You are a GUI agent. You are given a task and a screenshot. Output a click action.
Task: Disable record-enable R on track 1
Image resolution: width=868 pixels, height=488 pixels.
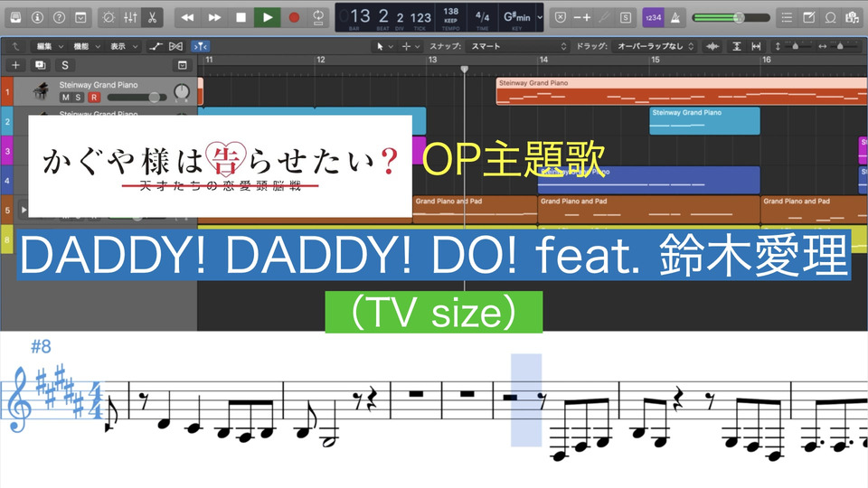tap(94, 98)
